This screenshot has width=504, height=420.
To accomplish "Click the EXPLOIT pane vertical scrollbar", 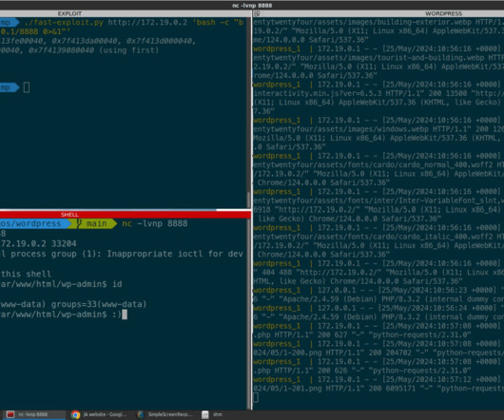I will 248,112.
